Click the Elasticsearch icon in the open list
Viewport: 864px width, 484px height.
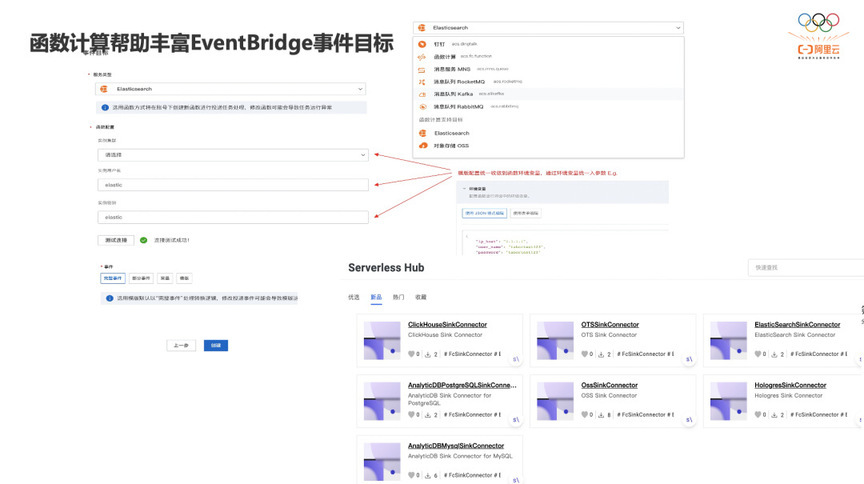coord(423,133)
